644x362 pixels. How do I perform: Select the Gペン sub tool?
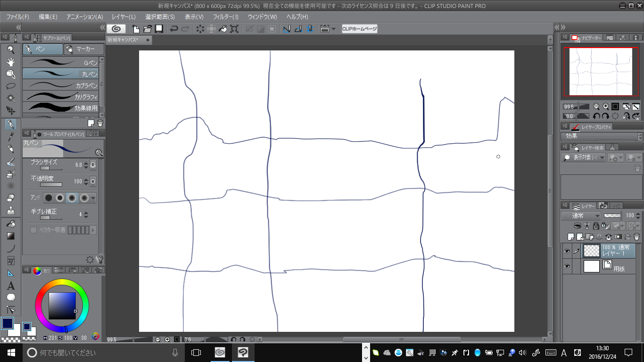pyautogui.click(x=61, y=62)
